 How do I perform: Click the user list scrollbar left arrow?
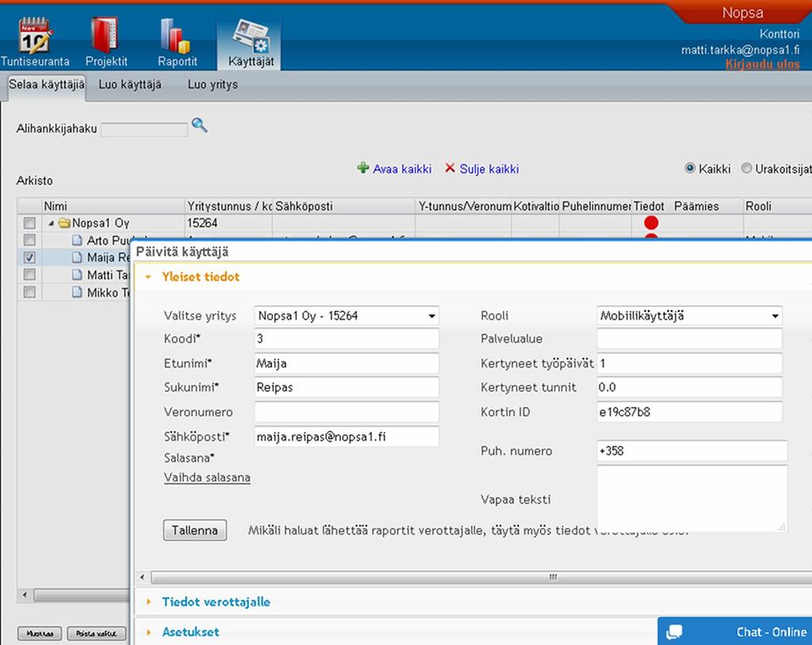(x=25, y=595)
